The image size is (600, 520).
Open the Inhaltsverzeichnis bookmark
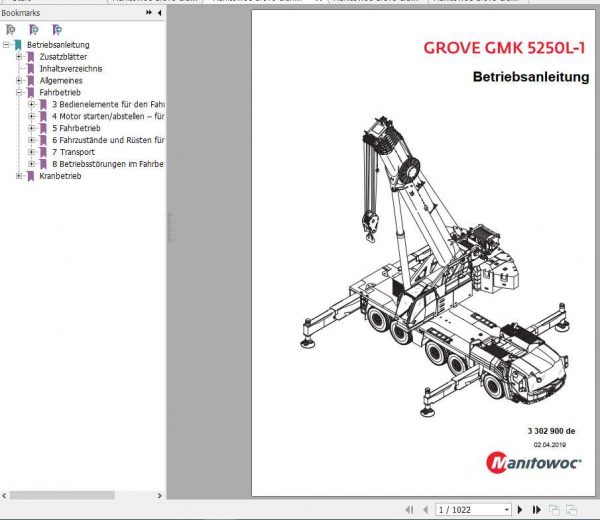pos(71,68)
